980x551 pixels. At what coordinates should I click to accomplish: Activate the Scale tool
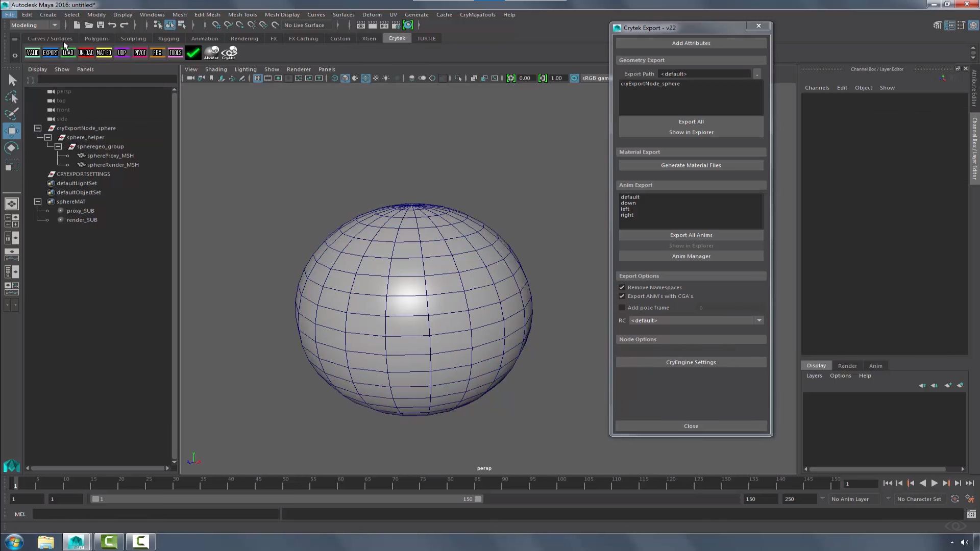tap(12, 165)
